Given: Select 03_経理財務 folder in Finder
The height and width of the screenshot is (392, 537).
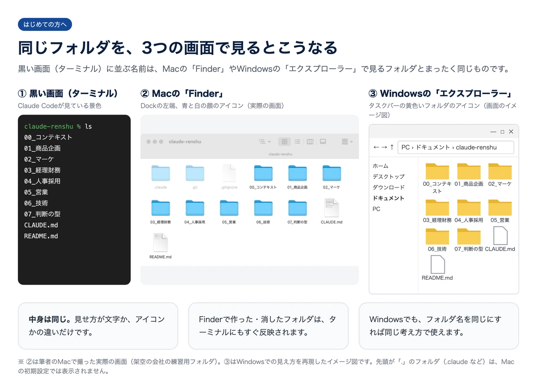Looking at the screenshot, I should coord(161,212).
